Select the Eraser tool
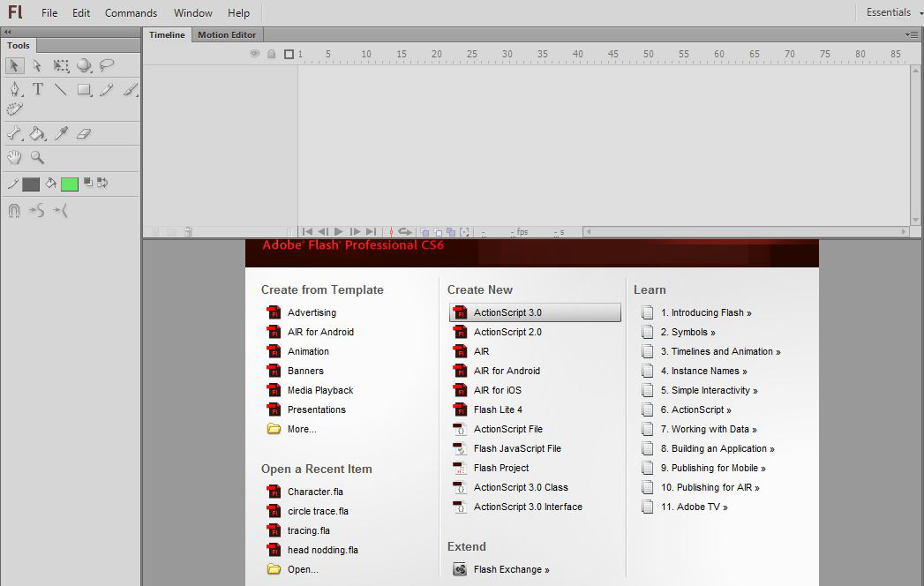The image size is (924, 586). [x=84, y=134]
